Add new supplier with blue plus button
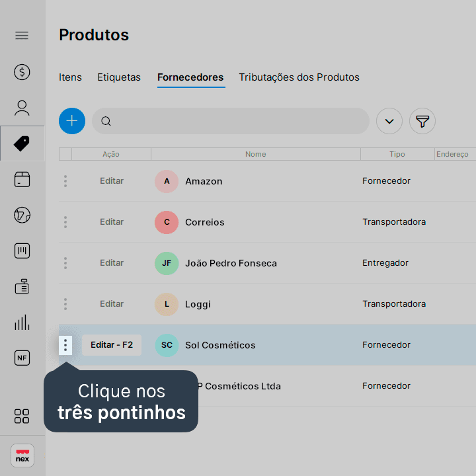The height and width of the screenshot is (476, 476). point(72,121)
